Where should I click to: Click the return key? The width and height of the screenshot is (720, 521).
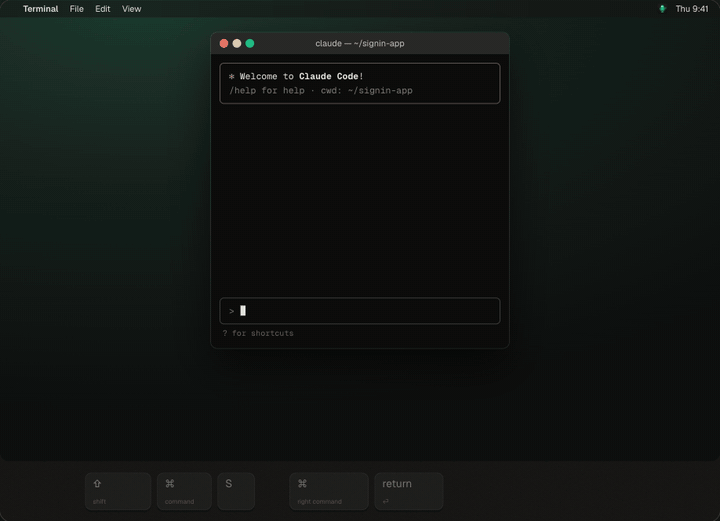(x=409, y=491)
